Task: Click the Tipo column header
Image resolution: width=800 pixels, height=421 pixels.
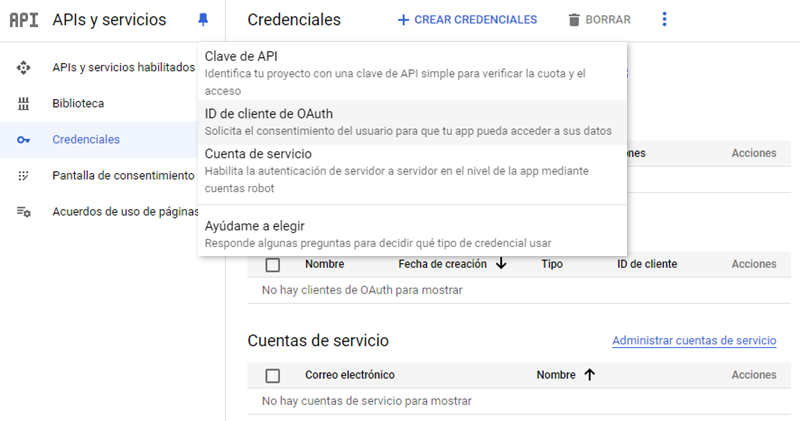Action: [552, 264]
